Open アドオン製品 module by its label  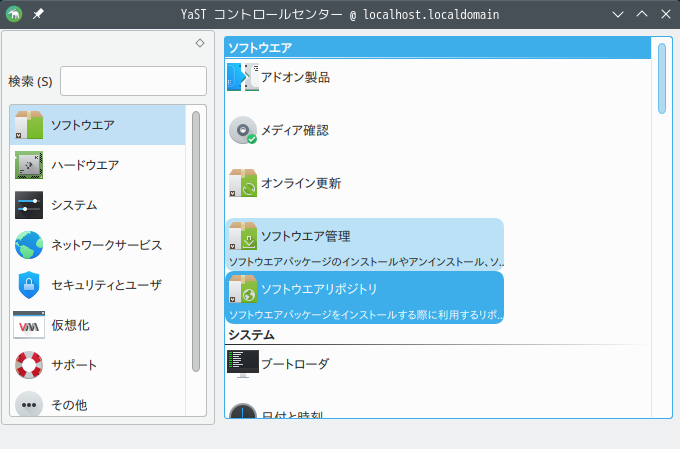pos(295,77)
